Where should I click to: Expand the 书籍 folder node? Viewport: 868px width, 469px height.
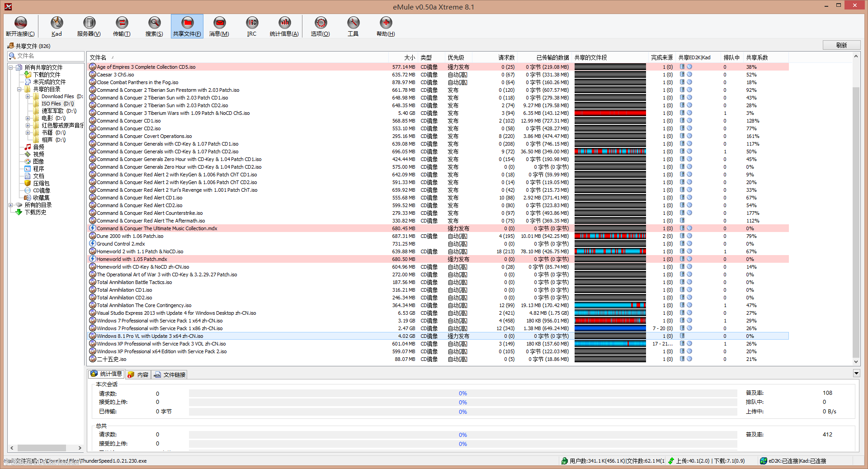click(x=28, y=133)
